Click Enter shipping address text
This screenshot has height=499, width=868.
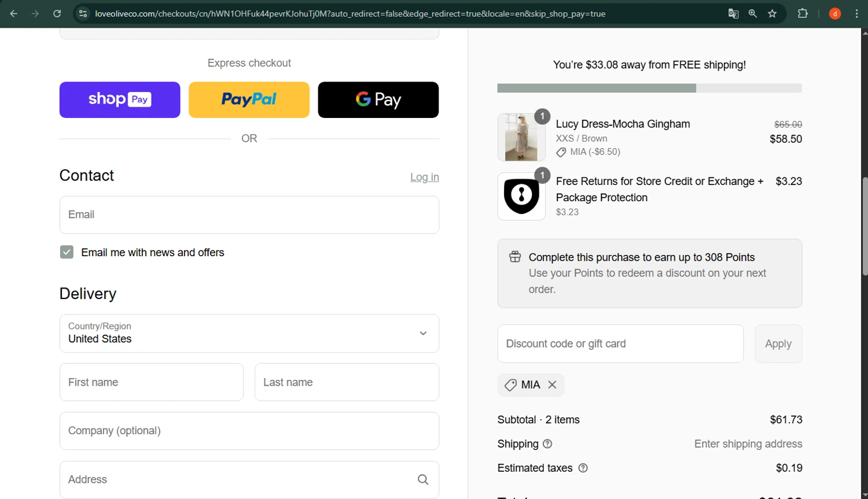[x=748, y=443]
